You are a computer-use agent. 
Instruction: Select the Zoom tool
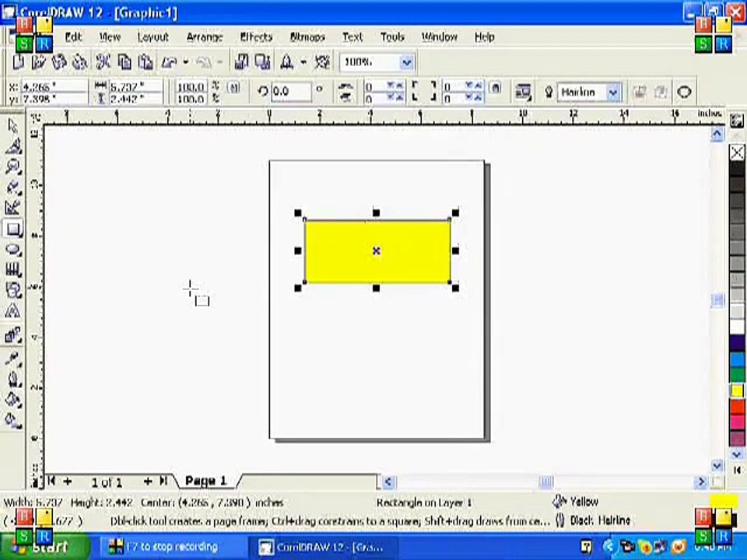click(13, 166)
